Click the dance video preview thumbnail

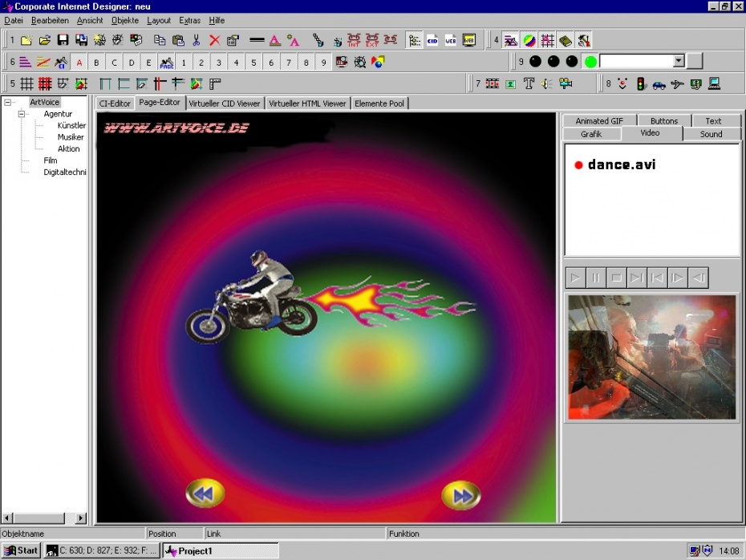pos(652,357)
